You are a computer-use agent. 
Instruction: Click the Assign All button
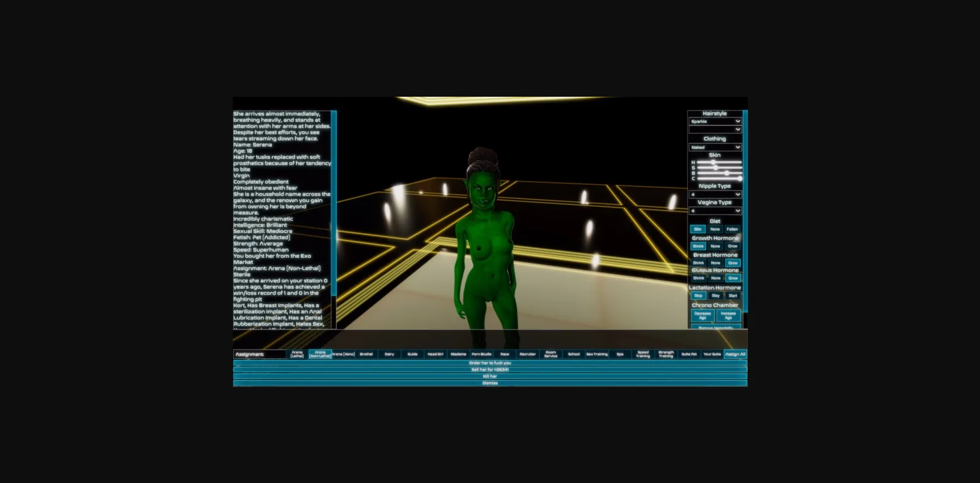pos(735,354)
